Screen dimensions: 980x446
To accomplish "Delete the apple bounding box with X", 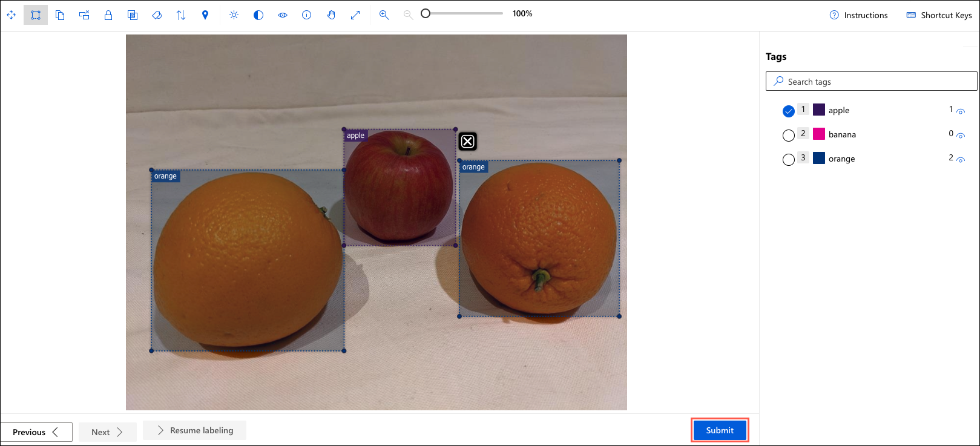I will point(468,142).
